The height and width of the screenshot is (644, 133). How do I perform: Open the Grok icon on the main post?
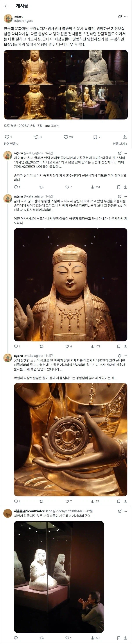pyautogui.click(x=120, y=17)
